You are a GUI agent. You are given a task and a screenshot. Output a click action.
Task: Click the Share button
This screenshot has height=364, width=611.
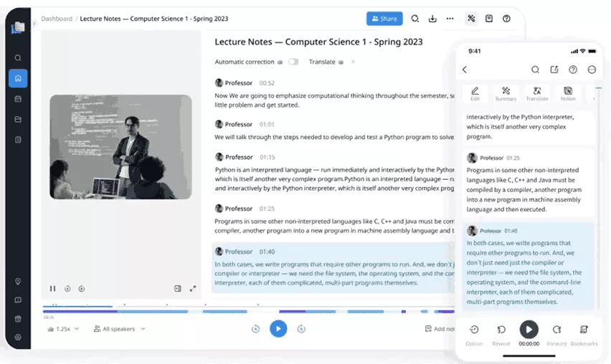pos(384,19)
